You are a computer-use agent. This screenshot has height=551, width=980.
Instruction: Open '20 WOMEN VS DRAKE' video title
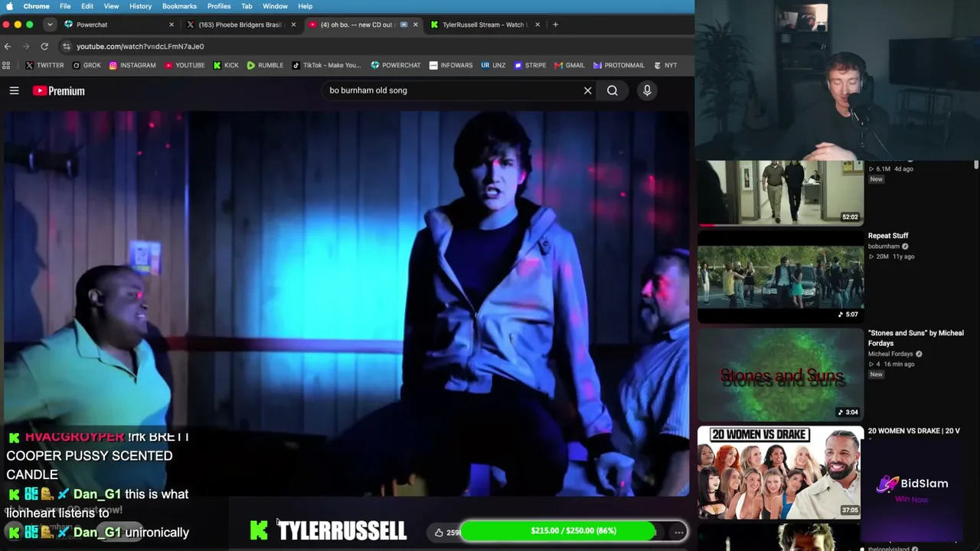click(x=914, y=431)
